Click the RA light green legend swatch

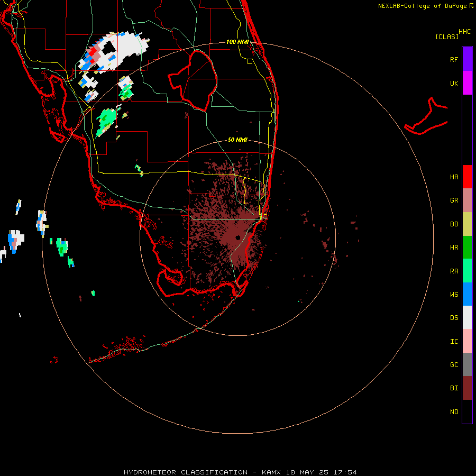click(467, 271)
